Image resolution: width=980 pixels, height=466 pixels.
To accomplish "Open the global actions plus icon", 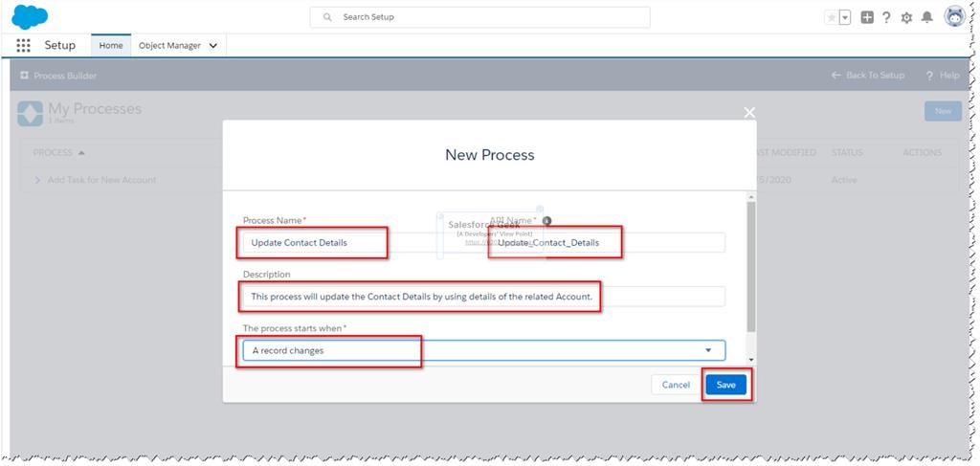I will (867, 17).
